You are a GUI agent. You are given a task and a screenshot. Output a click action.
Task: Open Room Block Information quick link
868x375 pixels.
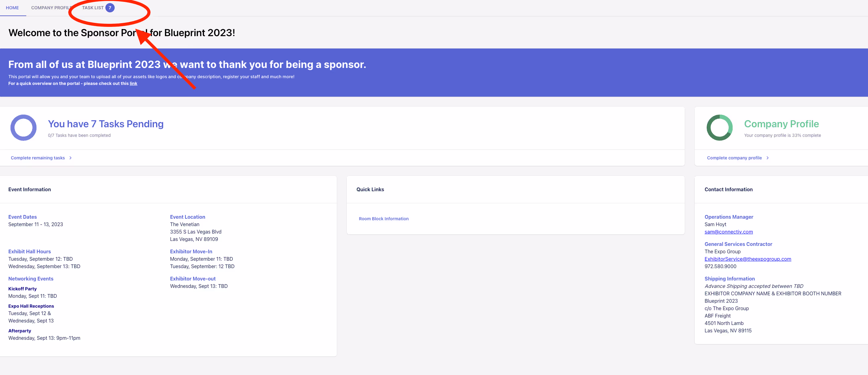(x=383, y=219)
